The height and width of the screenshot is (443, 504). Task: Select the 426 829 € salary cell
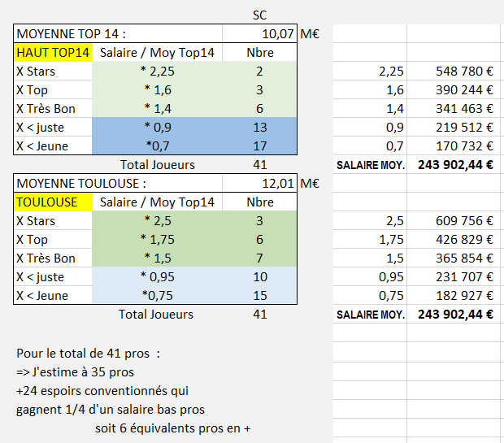(x=454, y=239)
